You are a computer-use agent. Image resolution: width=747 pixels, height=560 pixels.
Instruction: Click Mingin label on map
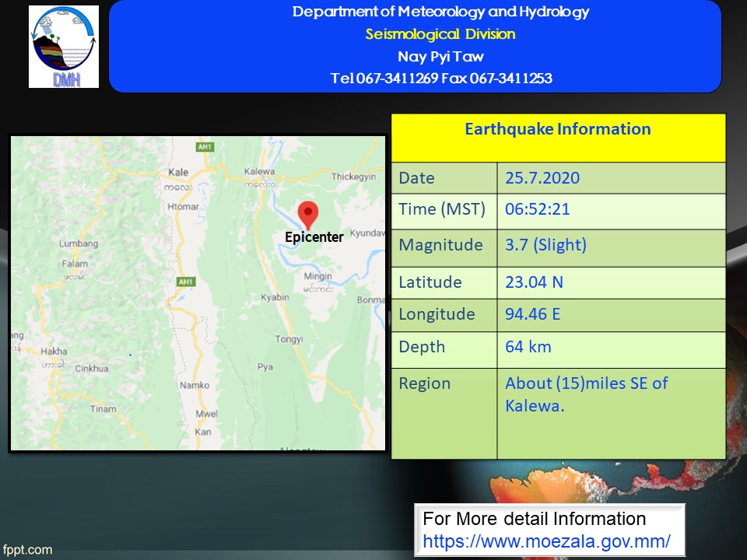[x=317, y=276]
